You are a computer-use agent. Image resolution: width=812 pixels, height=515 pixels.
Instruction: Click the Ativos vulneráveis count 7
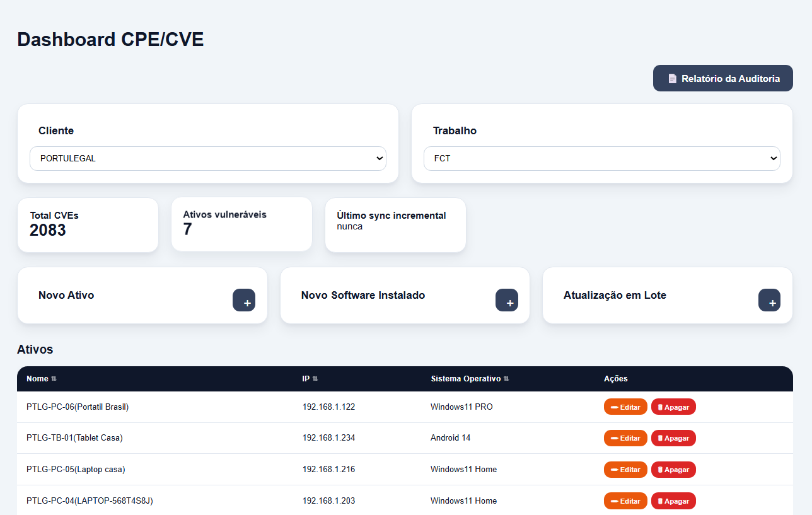[x=187, y=229]
